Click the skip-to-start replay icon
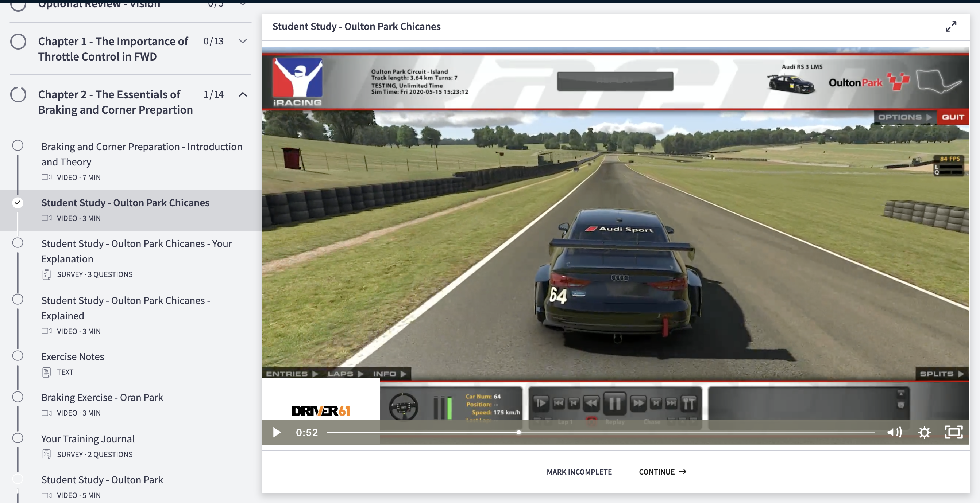Viewport: 980px width, 503px height. [559, 404]
